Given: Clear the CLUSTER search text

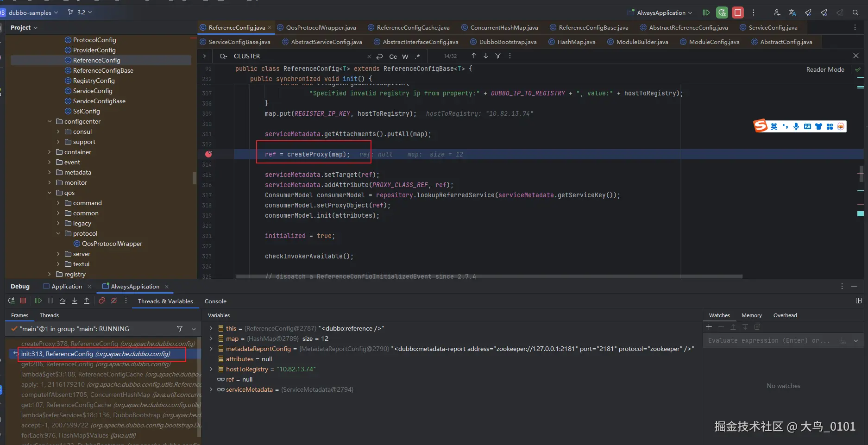Looking at the screenshot, I should 369,56.
